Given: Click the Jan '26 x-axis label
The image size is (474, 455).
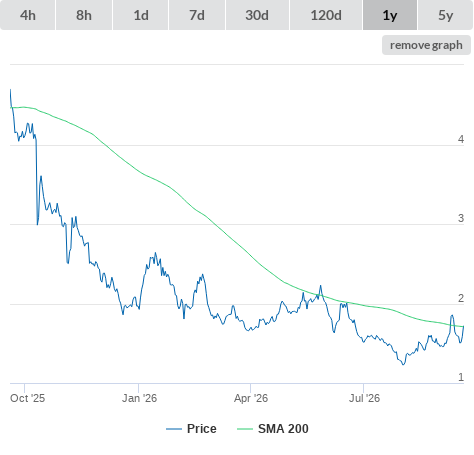Looking at the screenshot, I should (x=139, y=398).
